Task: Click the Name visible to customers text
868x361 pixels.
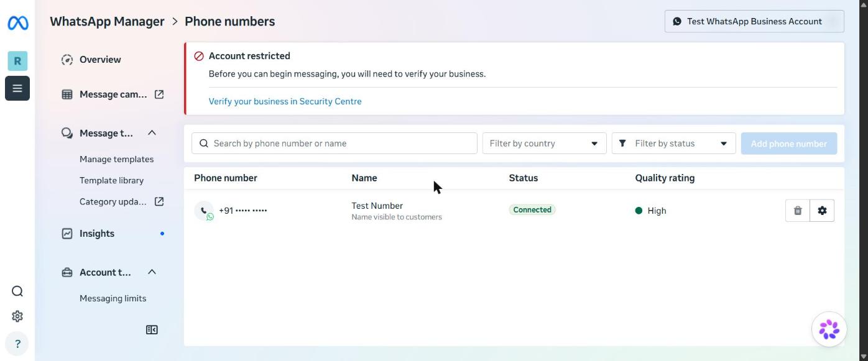Action: pos(397,217)
